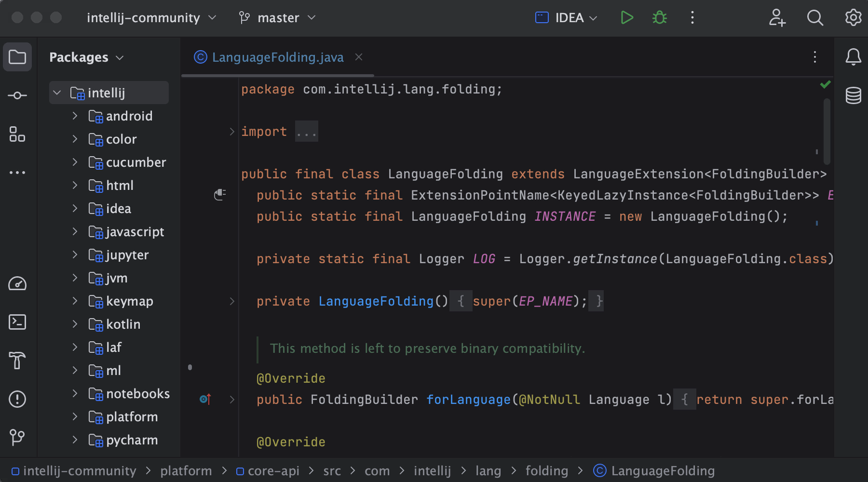
Task: Click the folded import ellipsis placeholder
Action: [307, 131]
